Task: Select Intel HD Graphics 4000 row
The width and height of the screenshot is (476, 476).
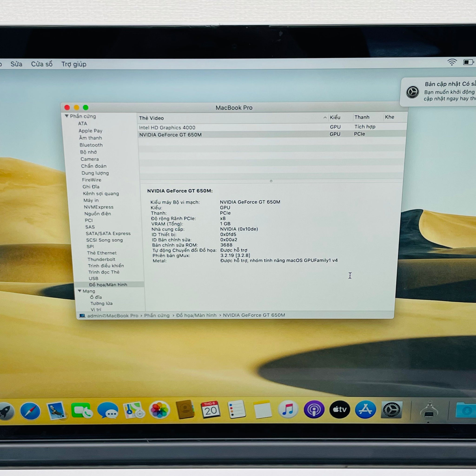Action: 167,128
